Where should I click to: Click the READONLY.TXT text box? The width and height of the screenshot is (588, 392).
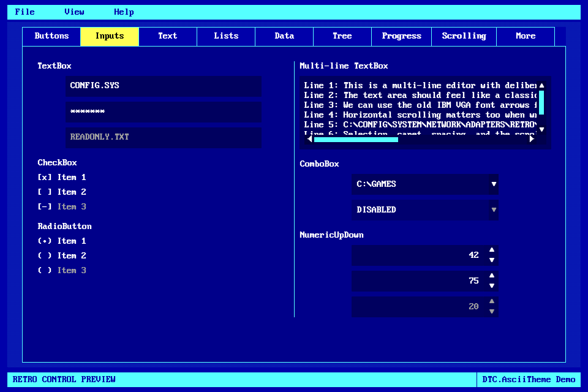pyautogui.click(x=164, y=137)
